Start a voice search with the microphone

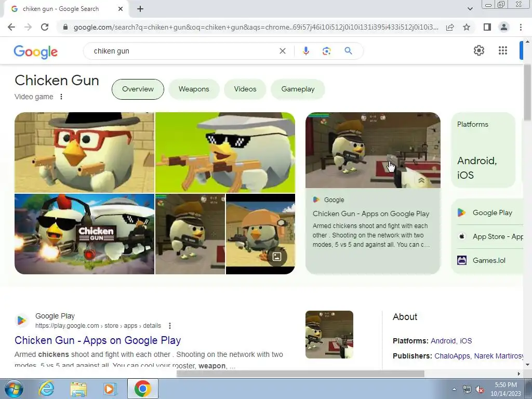305,51
